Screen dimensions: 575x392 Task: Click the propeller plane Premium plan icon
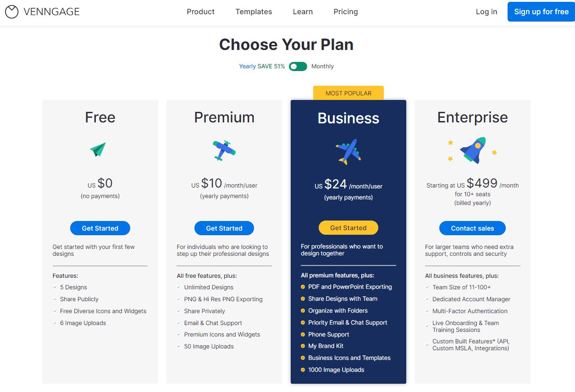(x=224, y=150)
